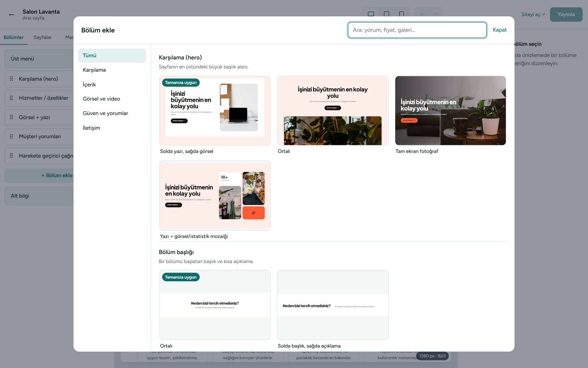Click Kapat to close the dialog
The width and height of the screenshot is (588, 368).
click(x=500, y=30)
